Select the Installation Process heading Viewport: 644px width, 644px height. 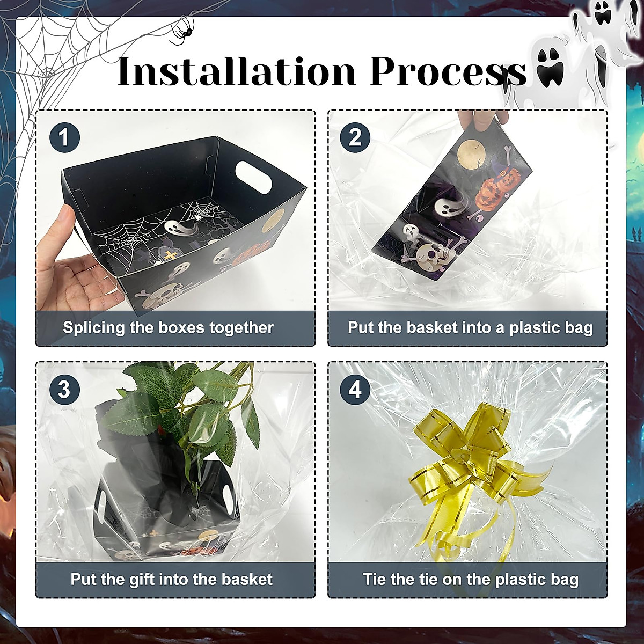[x=322, y=70]
